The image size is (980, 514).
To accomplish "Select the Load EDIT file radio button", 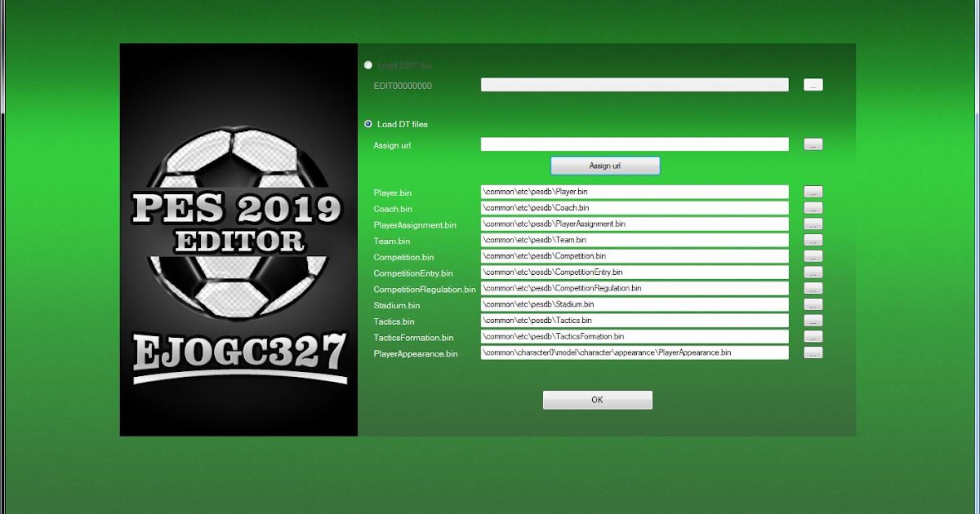I will point(368,64).
